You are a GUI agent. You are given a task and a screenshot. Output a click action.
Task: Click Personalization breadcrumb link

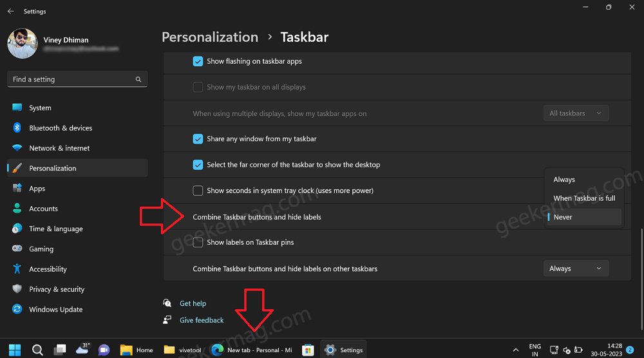click(x=210, y=37)
